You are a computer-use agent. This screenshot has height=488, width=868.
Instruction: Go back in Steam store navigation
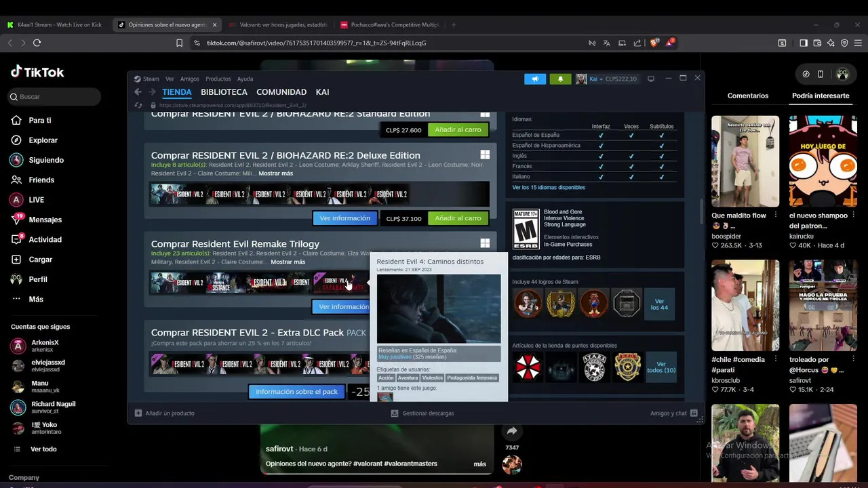[x=138, y=92]
